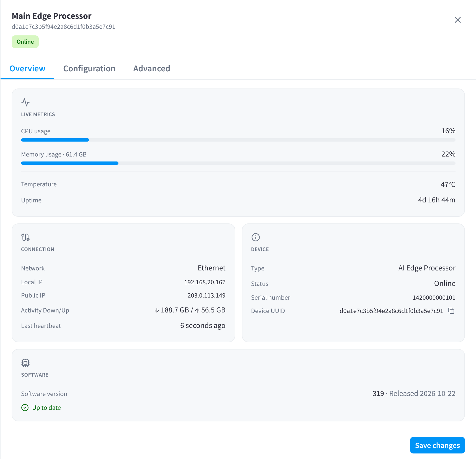Close the Main Edge Processor dialog
Image resolution: width=476 pixels, height=459 pixels.
(458, 20)
